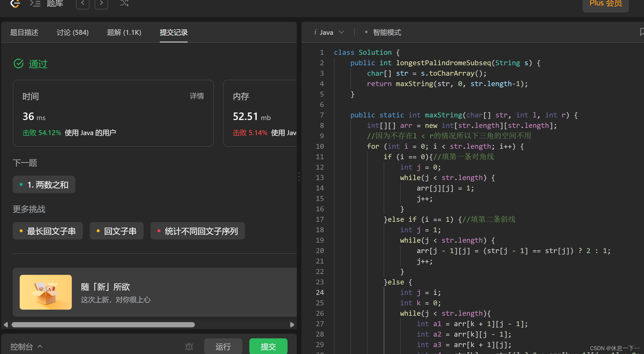Screen dimensions: 644x354
Task: Click the panel resize handle dots
Action: point(299,177)
